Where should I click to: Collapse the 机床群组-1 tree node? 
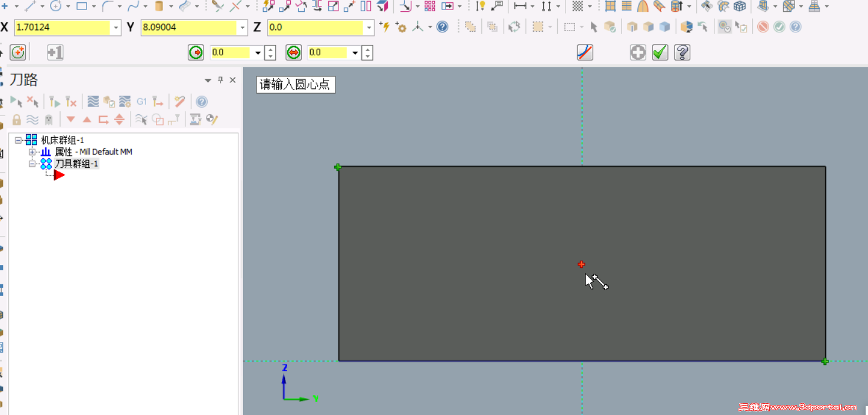[18, 140]
